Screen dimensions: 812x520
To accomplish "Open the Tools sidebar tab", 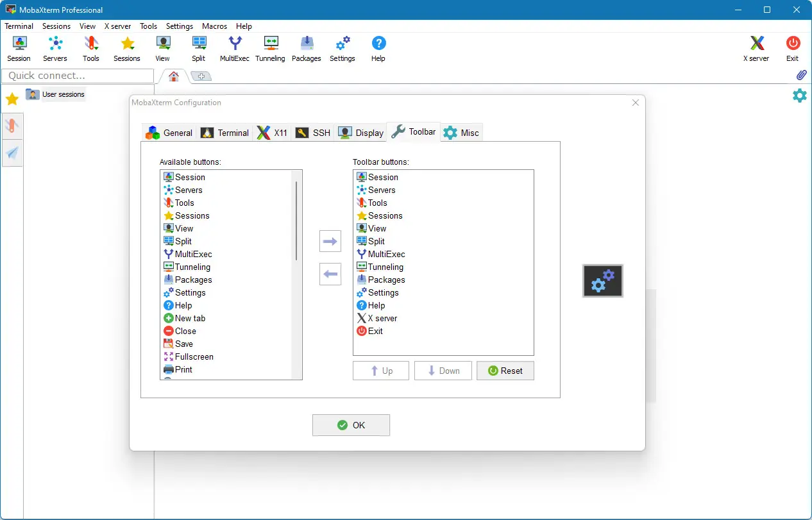I will [x=12, y=126].
